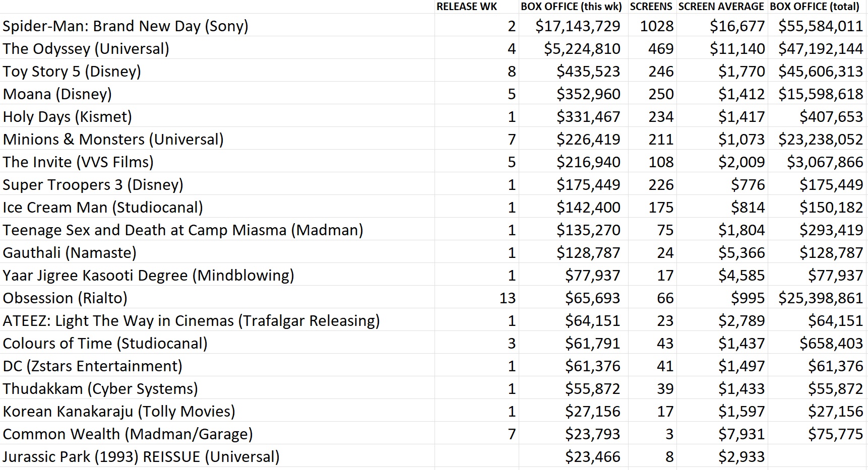868x470 pixels.
Task: Select Gauthali's screen average $5,366
Action: point(741,253)
